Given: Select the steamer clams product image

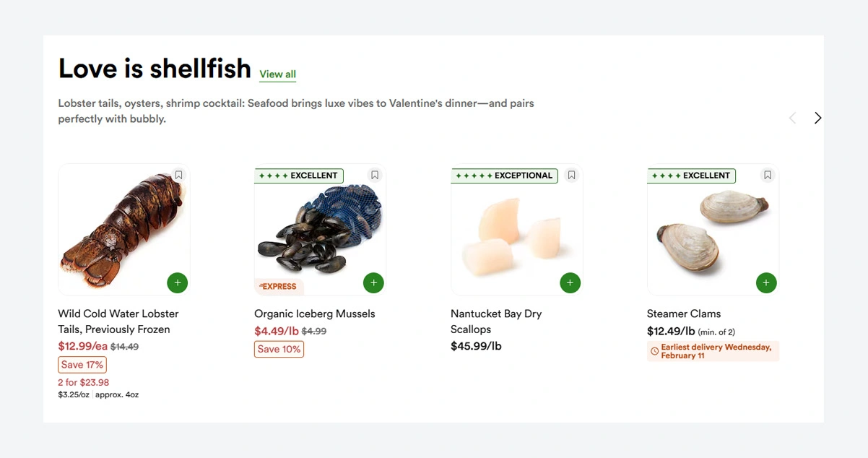Looking at the screenshot, I should pos(711,231).
